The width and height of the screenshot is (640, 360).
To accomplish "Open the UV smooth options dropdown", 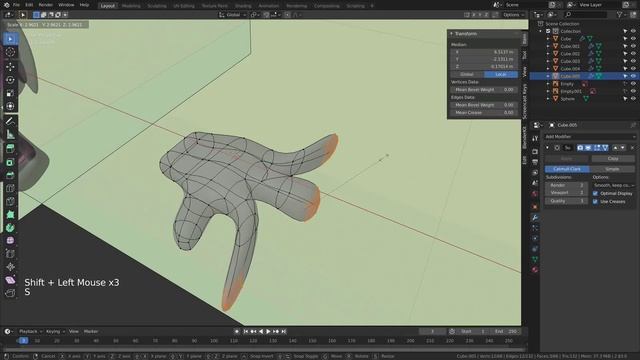I will [x=614, y=185].
